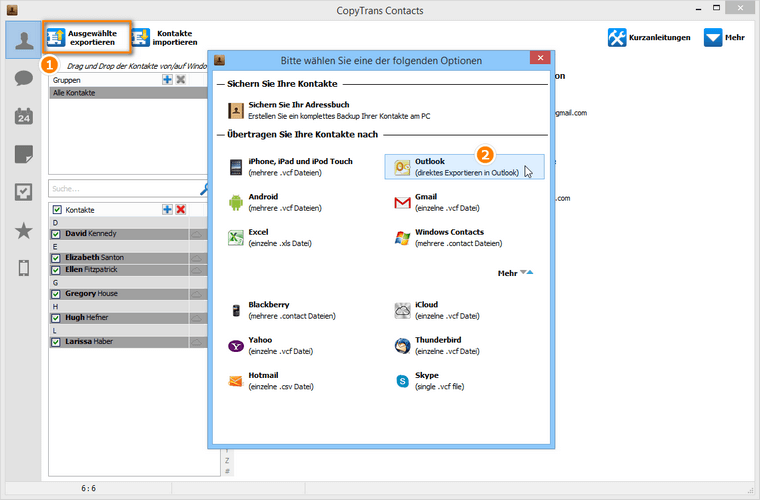This screenshot has width=760, height=500.
Task: Choose Excel .xls export option
Action: [270, 237]
